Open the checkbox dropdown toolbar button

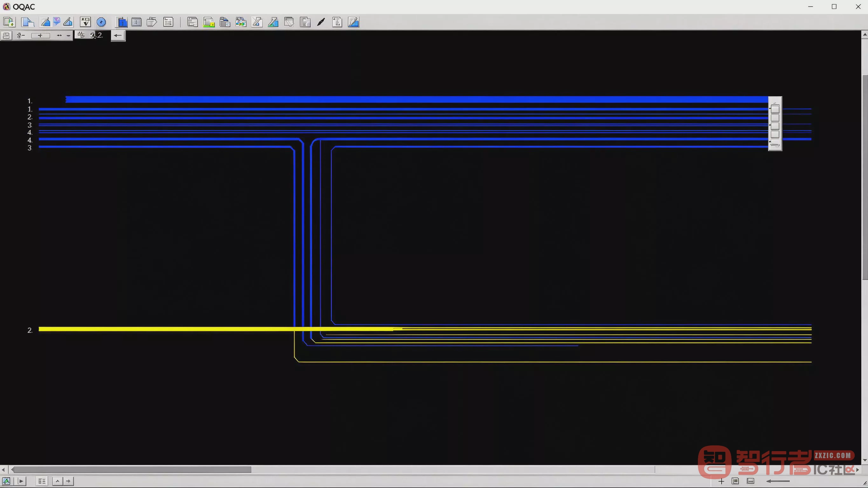click(x=85, y=22)
